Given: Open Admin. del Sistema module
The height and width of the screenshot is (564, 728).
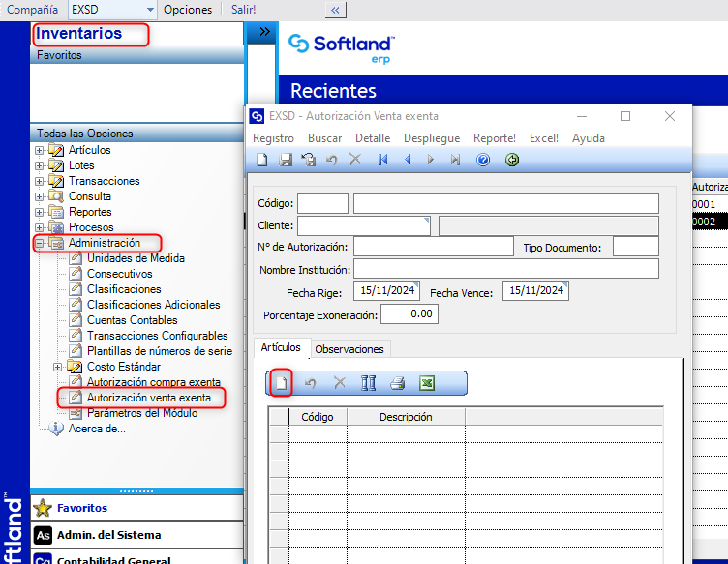Looking at the screenshot, I should point(136,535).
